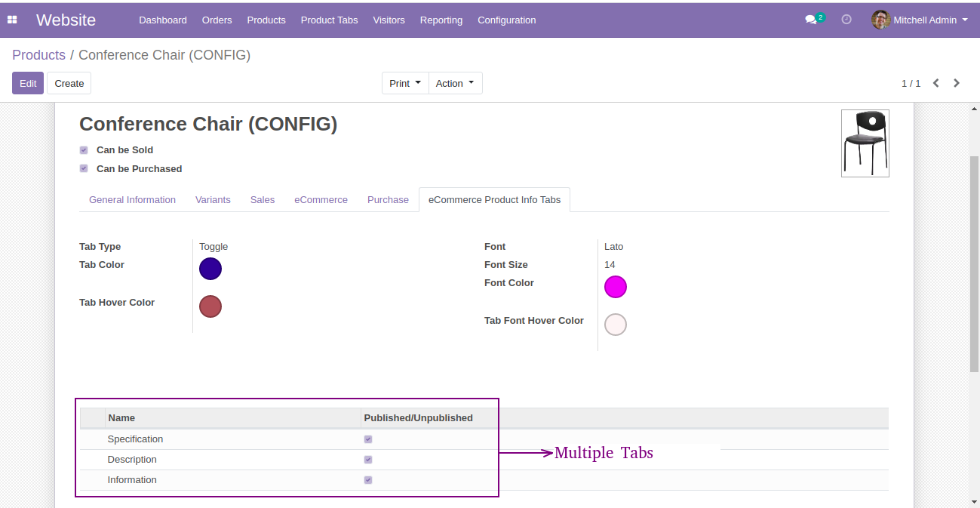Switch to the eCommerce tab
The width and height of the screenshot is (980, 508).
[x=321, y=200]
